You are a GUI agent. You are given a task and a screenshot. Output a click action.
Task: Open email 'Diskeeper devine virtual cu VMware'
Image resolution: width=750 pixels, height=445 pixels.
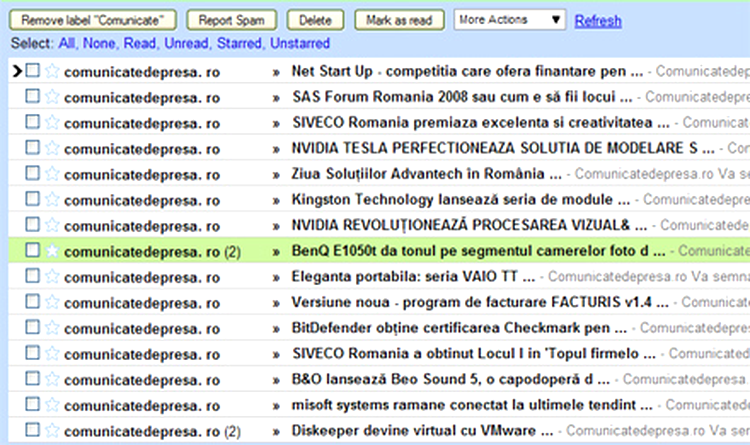point(423,431)
